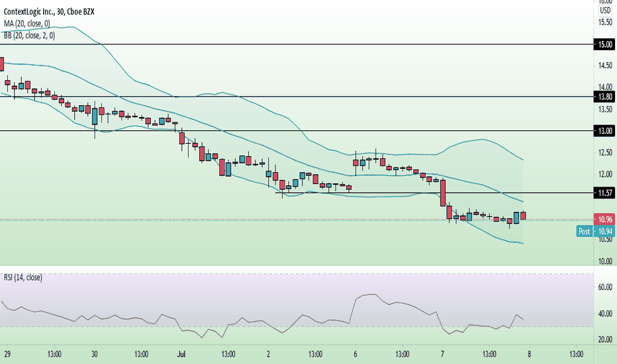Viewport: 617px width, 364px height.
Task: Click the 14.50 price axis value
Action: tap(605, 66)
